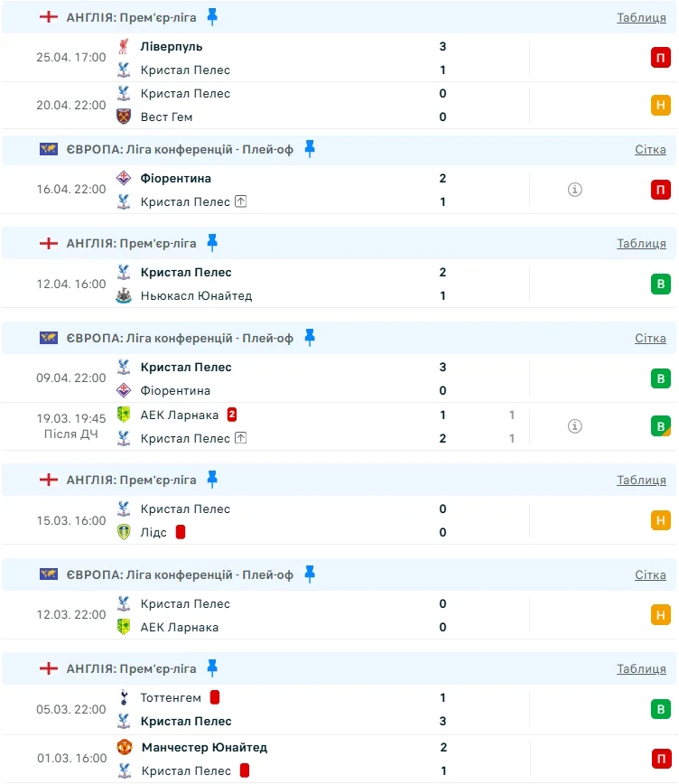Click the Manchester United crest
The height and width of the screenshot is (784, 679).
click(x=124, y=747)
